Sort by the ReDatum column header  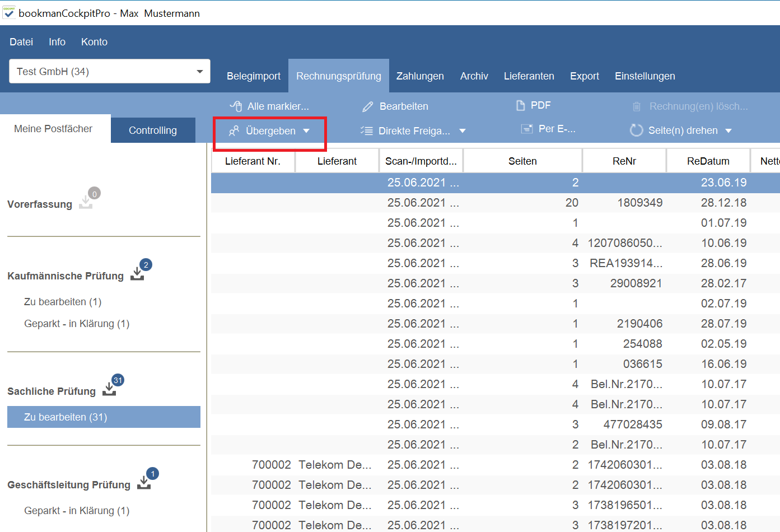(708, 161)
